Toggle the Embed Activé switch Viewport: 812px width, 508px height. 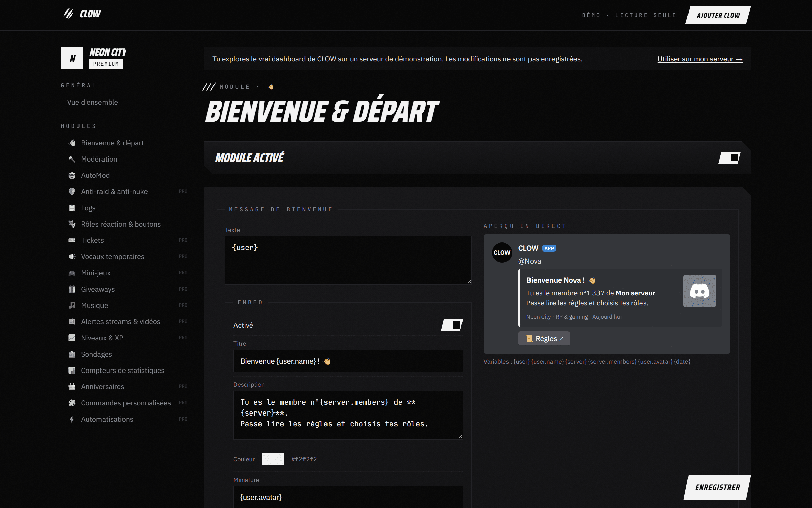click(452, 325)
